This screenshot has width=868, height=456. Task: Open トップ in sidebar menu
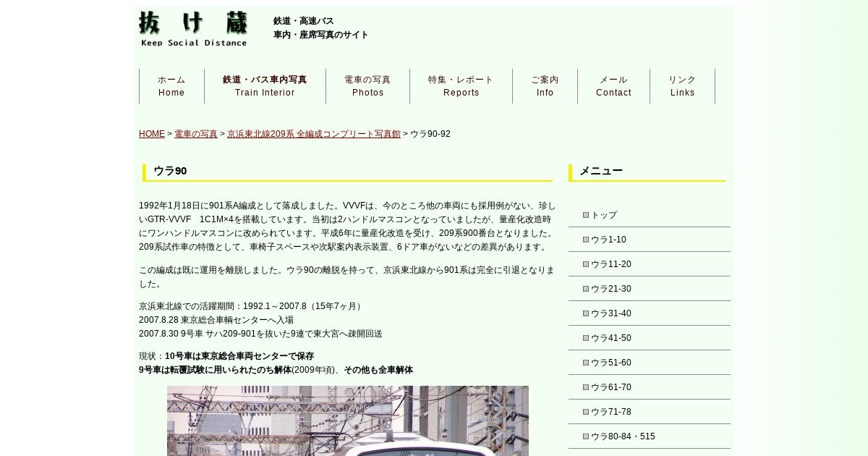[650, 215]
